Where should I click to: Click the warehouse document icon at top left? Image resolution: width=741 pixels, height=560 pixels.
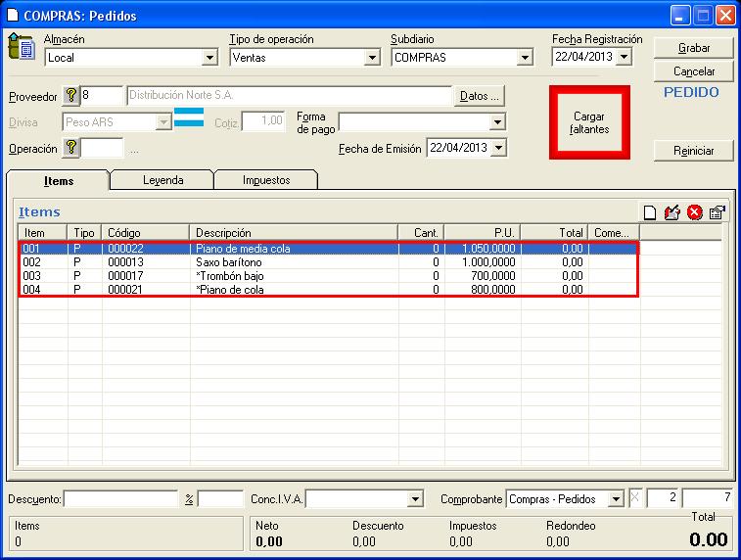pos(21,48)
